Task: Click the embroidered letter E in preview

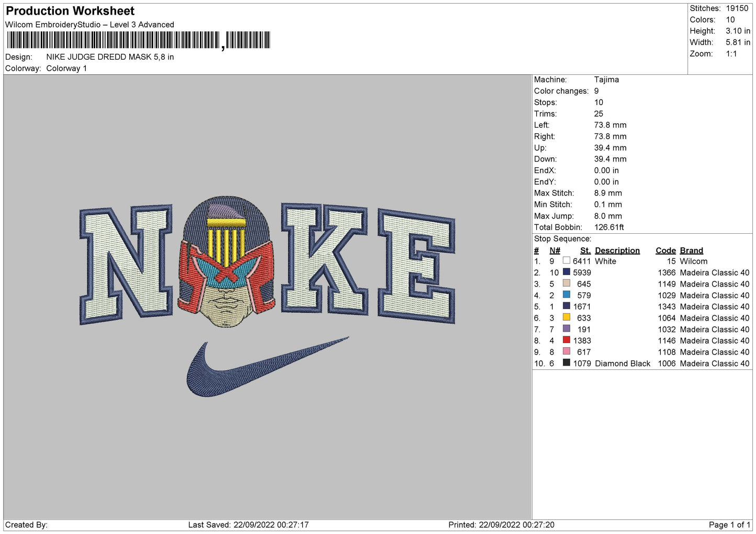Action: (416, 266)
